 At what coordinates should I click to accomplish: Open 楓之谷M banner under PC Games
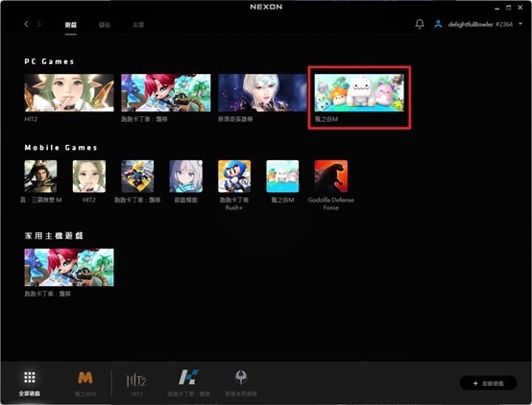point(359,93)
